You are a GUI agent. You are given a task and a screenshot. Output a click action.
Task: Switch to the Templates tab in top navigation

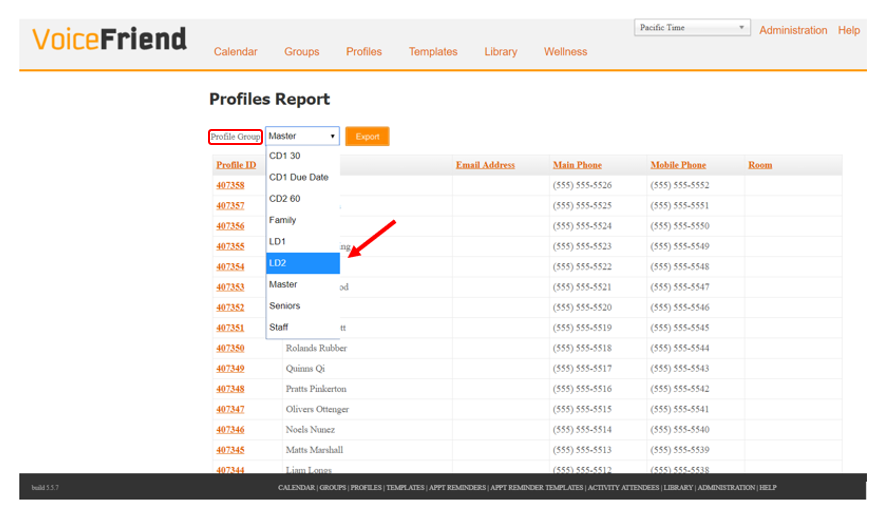[x=433, y=52]
